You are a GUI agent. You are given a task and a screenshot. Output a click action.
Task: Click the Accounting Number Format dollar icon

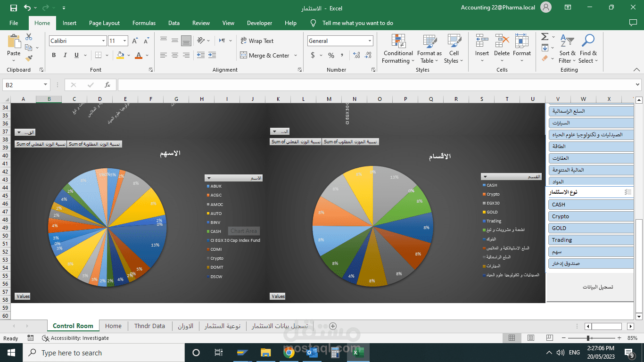coord(313,55)
